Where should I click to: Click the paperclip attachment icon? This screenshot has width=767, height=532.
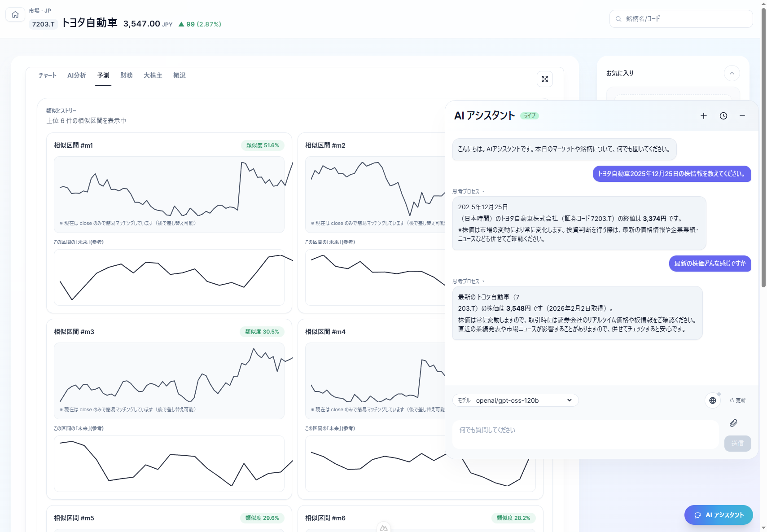733,423
